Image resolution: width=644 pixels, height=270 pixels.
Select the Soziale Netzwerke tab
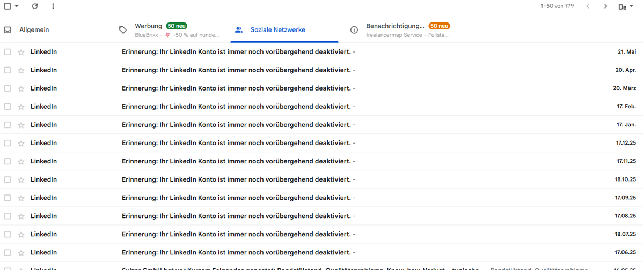click(x=283, y=30)
